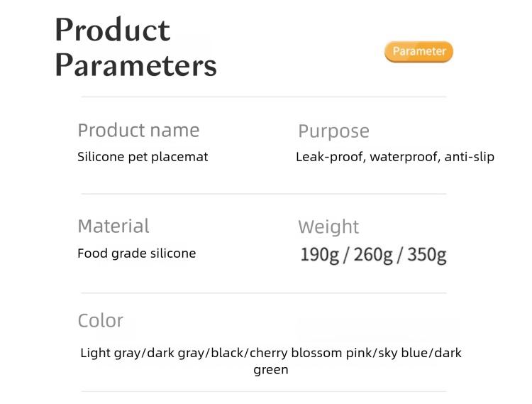
Task: Click the Silicone pet placemat text
Action: pyautogui.click(x=143, y=157)
